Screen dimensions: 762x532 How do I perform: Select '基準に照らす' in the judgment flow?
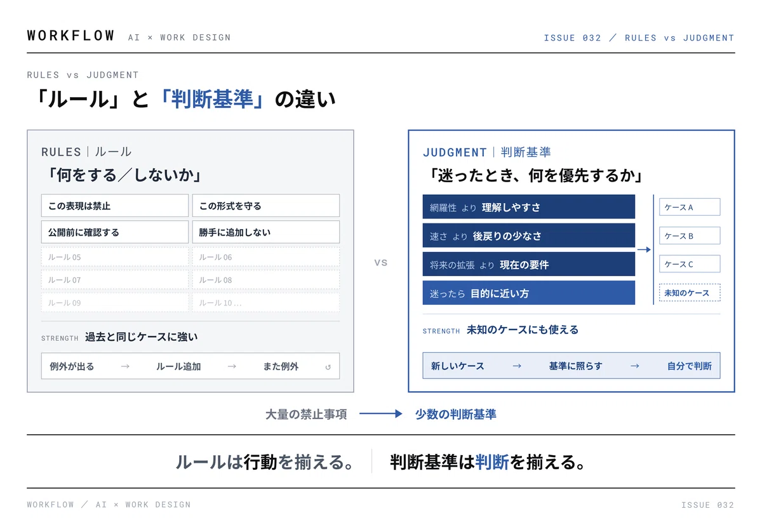pos(575,366)
